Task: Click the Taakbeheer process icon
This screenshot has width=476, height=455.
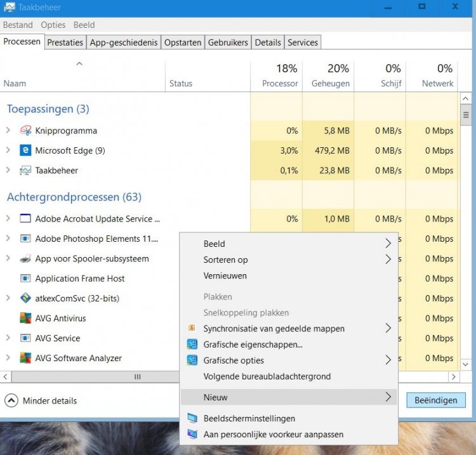Action: [x=25, y=171]
